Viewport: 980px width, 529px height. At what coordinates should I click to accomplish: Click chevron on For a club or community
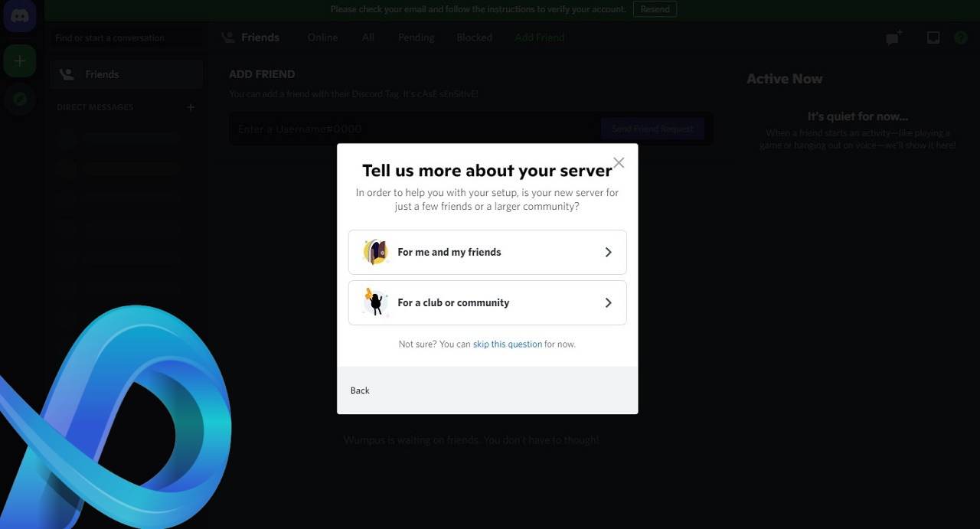click(609, 302)
